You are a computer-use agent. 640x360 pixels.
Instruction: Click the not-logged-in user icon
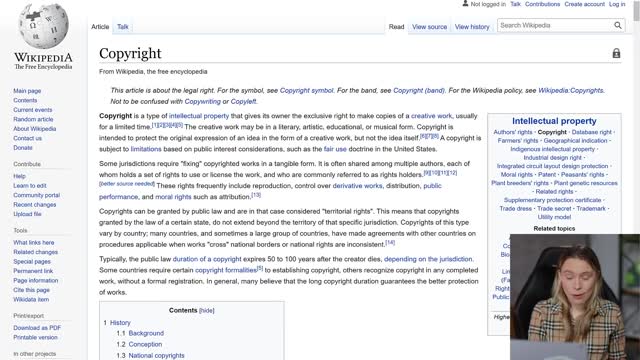point(465,4)
